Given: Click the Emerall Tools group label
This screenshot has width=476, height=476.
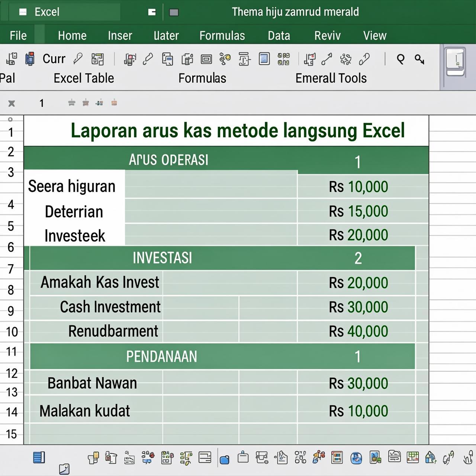Looking at the screenshot, I should 331,78.
